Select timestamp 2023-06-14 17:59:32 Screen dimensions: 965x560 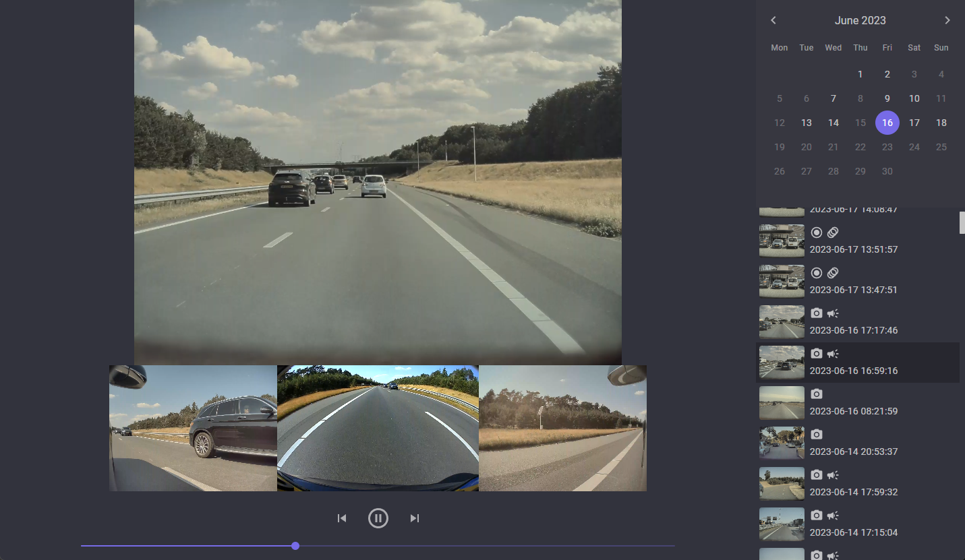[854, 492]
